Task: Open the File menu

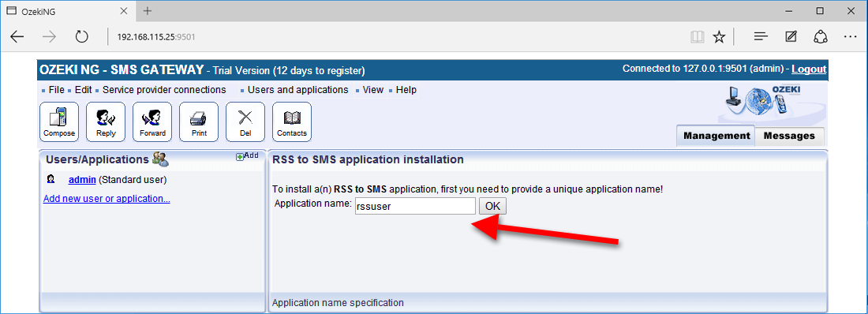Action: tap(57, 90)
